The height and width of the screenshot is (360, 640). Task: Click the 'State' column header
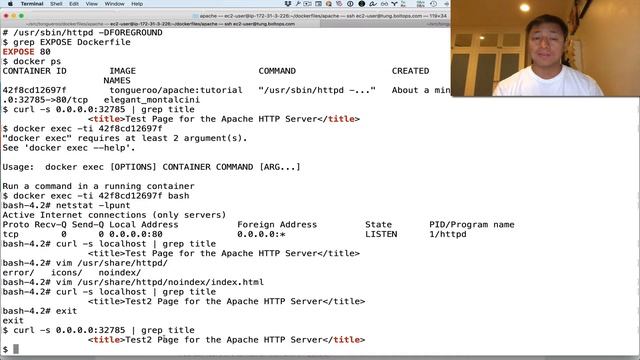pos(378,224)
